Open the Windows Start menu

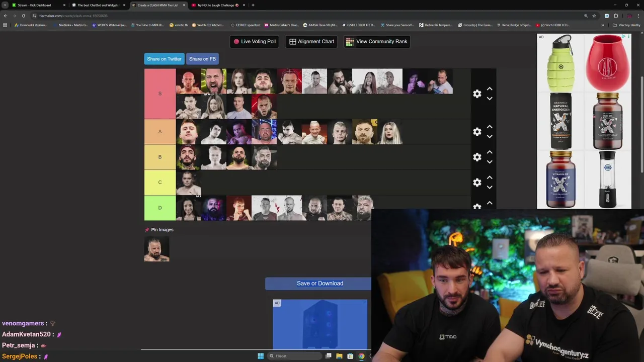[261, 356]
